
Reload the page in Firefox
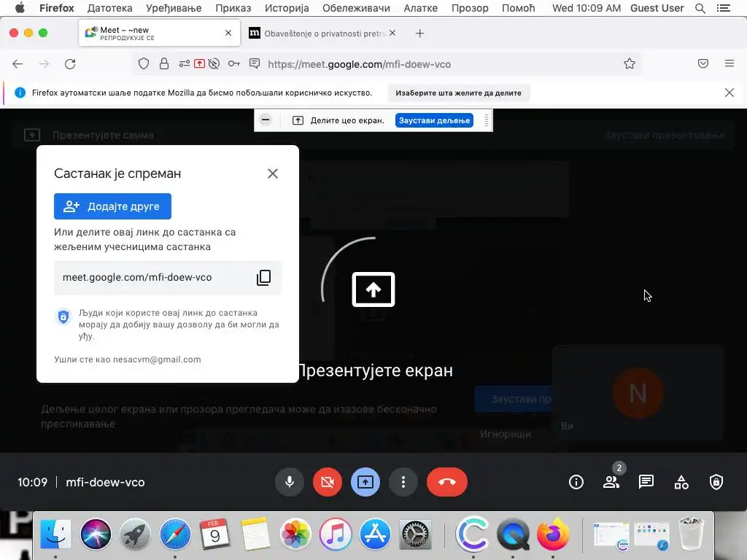tap(70, 64)
